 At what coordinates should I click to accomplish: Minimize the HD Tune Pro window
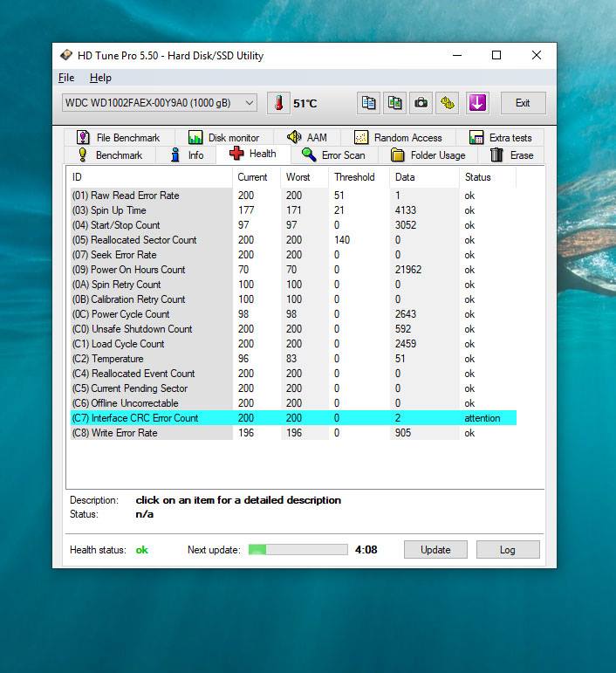pos(457,55)
